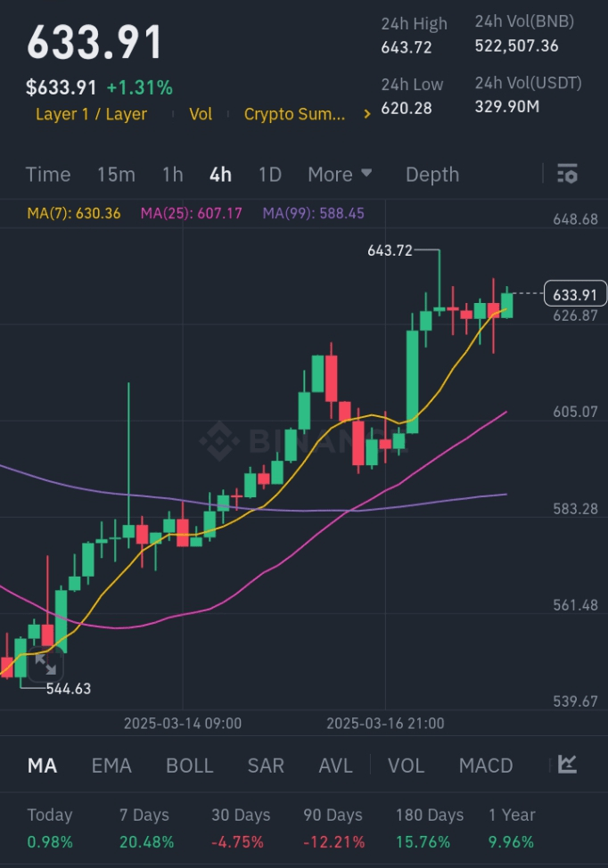Click the Vol tag link
The width and height of the screenshot is (608, 868).
point(201,114)
